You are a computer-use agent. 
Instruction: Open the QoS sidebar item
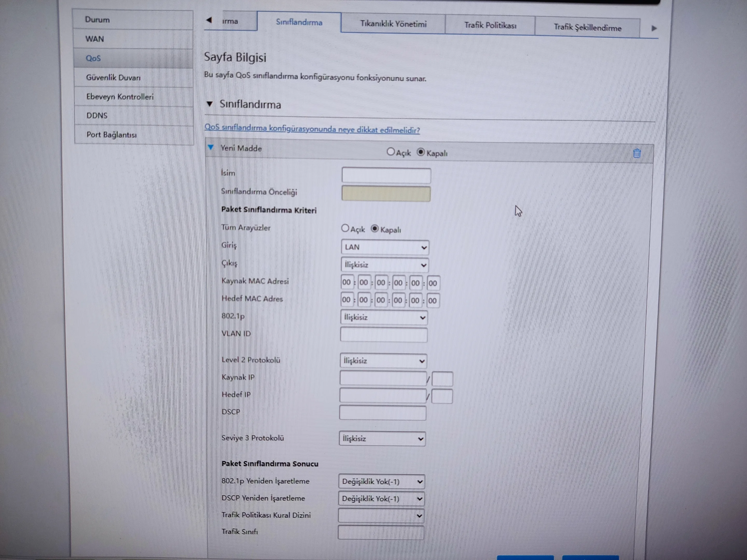pos(134,58)
